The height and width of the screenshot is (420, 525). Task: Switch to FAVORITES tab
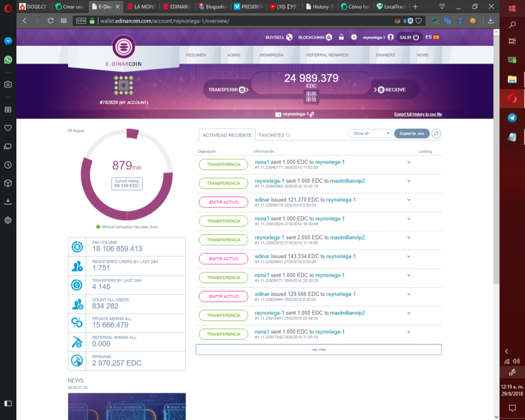point(274,135)
